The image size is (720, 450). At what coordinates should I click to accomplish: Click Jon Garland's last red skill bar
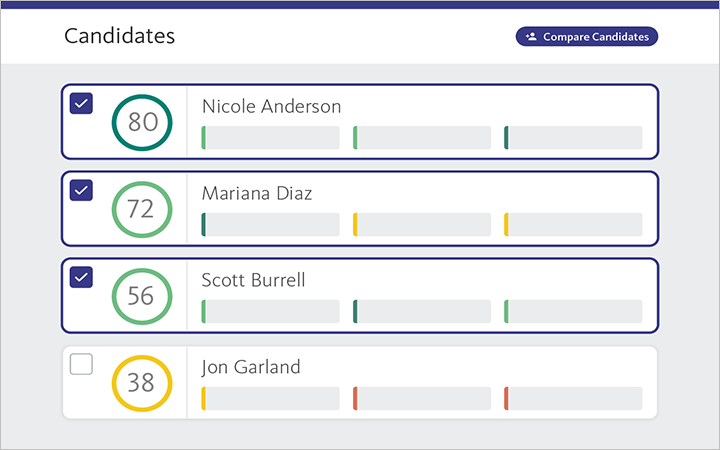coord(573,398)
